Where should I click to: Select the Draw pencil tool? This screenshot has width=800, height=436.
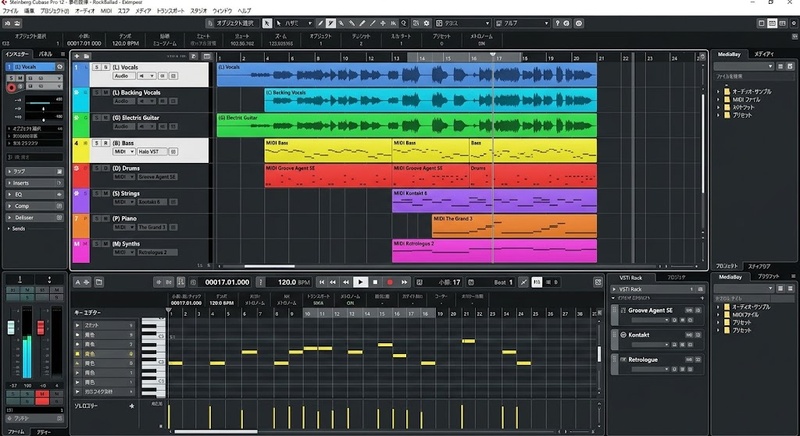[320, 23]
